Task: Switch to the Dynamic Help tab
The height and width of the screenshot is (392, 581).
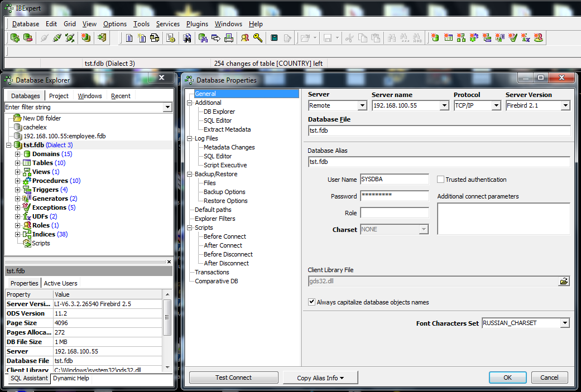Action: [71, 378]
